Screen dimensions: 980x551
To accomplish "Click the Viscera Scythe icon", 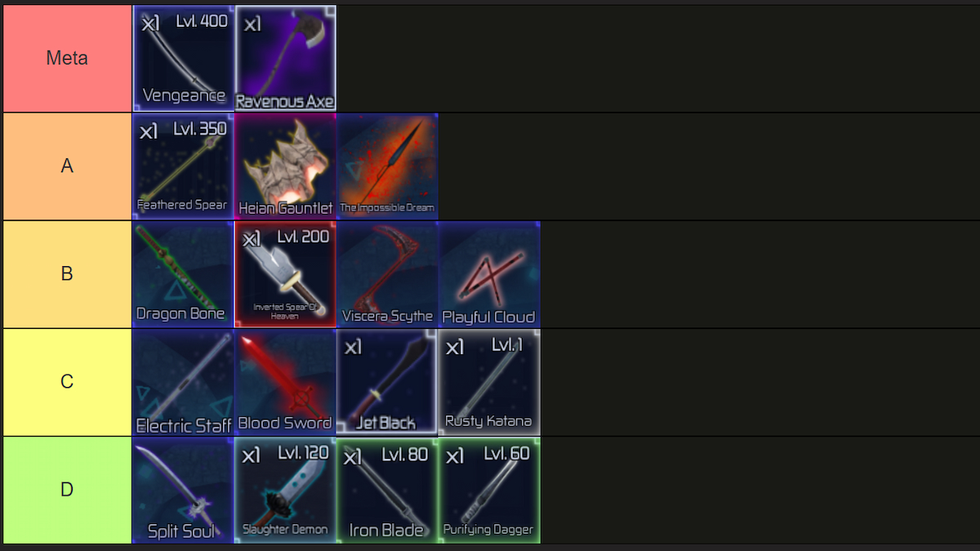I will [x=387, y=273].
